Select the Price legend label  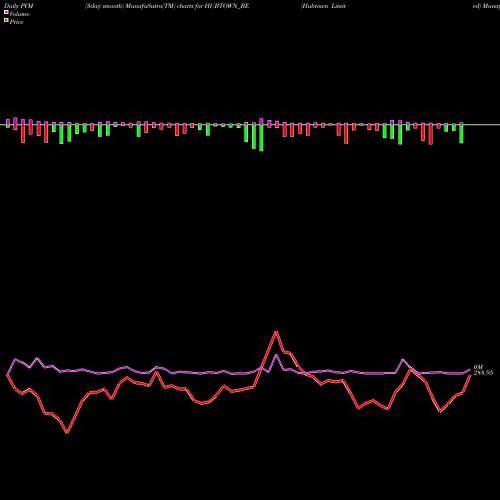(16, 22)
